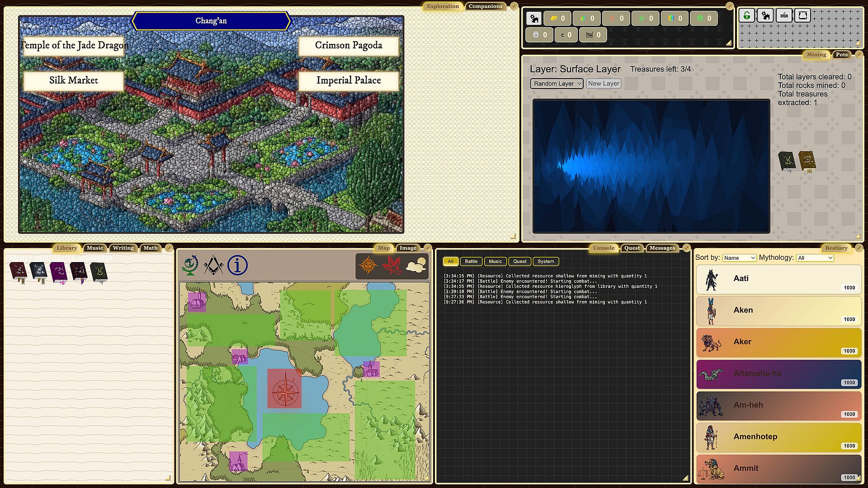Toggle the green padlock layout lock
The height and width of the screenshot is (488, 868).
click(x=746, y=15)
